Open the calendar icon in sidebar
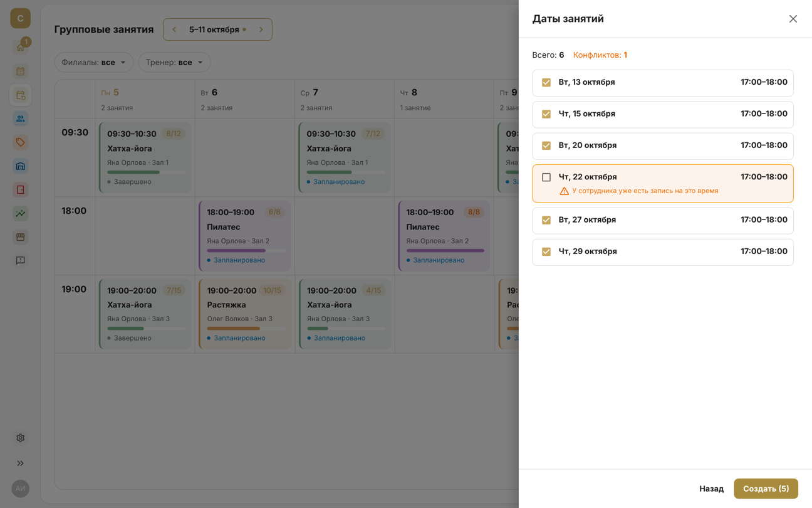The image size is (812, 508). click(x=21, y=71)
